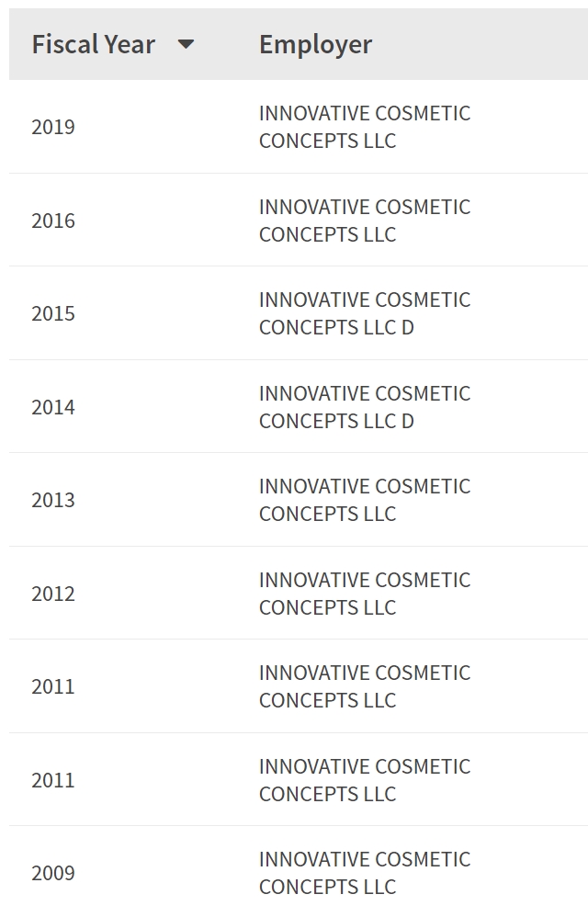
Task: Open the employer entry for fiscal year 2016
Action: point(364,221)
